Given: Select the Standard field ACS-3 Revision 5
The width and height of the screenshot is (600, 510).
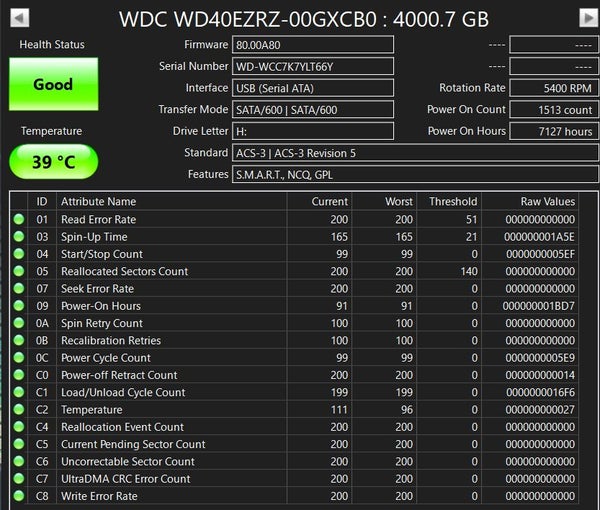Looking at the screenshot, I should [415, 153].
